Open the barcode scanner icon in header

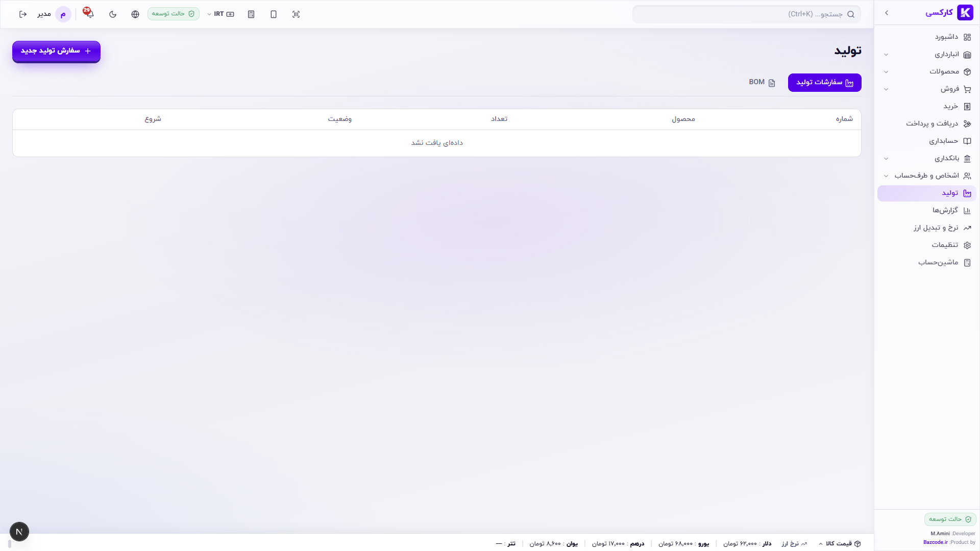point(296,14)
